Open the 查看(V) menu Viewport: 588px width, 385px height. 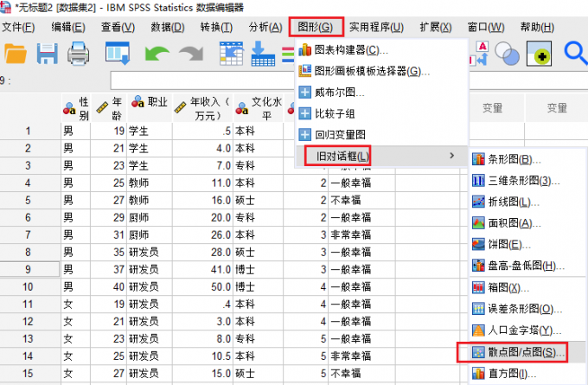(118, 27)
